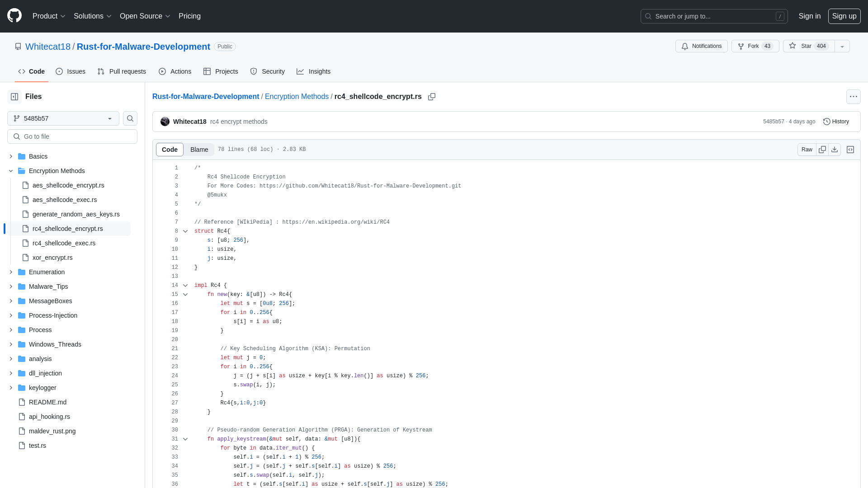The image size is (868, 488).
Task: Open aes_shellcode_exec.rs file
Action: (65, 200)
